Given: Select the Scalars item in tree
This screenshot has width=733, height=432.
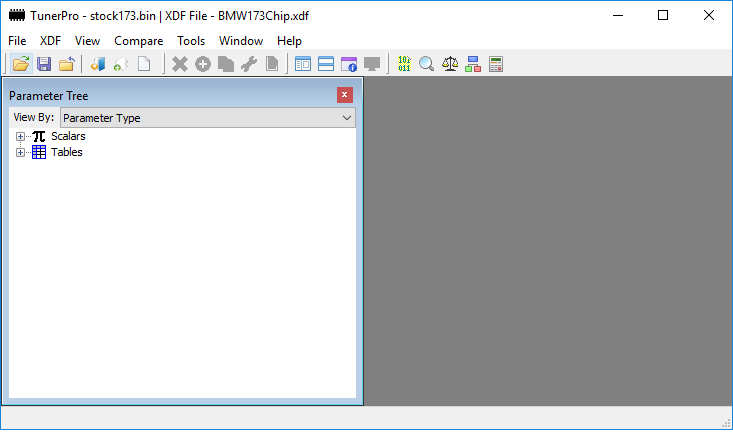Looking at the screenshot, I should (68, 136).
